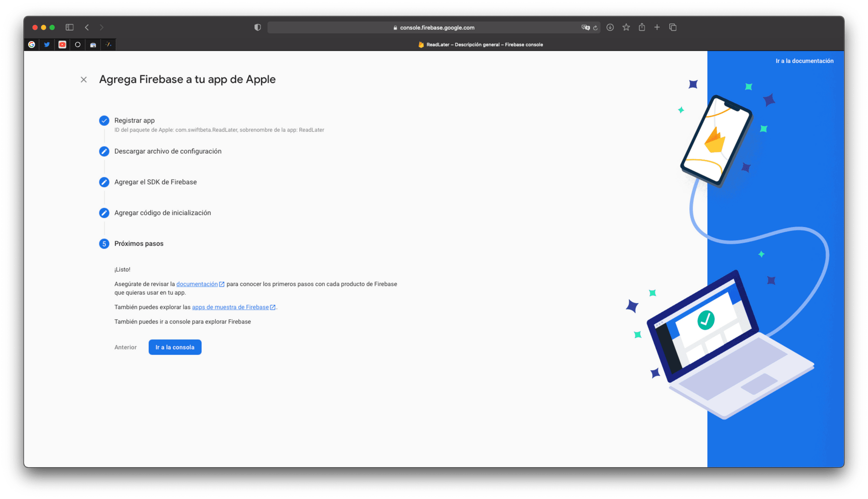868x499 pixels.
Task: Toggle the Safari sidebar icon
Action: click(x=69, y=27)
